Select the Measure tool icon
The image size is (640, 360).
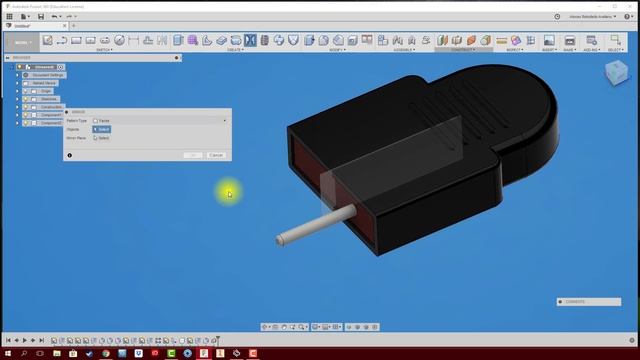[502, 40]
